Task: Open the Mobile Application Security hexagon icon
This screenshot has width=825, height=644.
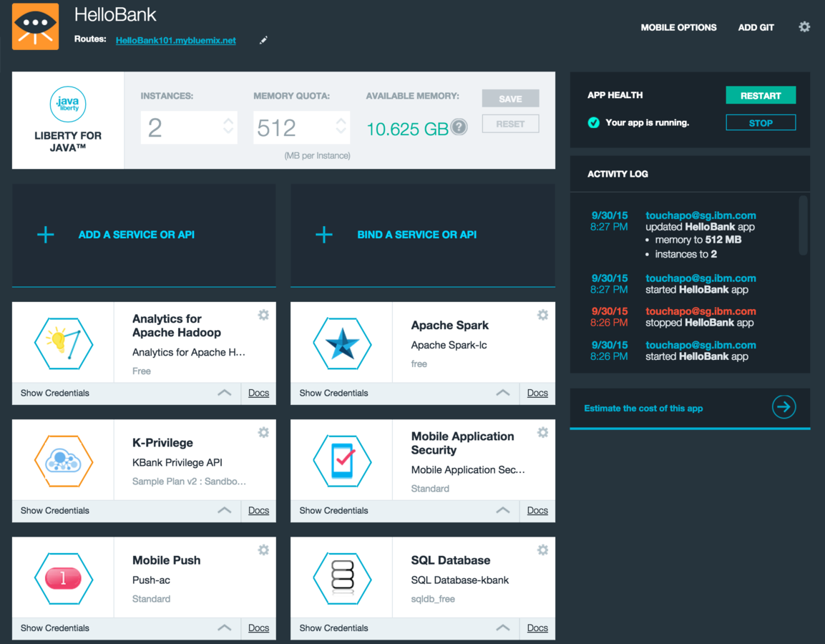Action: pos(343,461)
